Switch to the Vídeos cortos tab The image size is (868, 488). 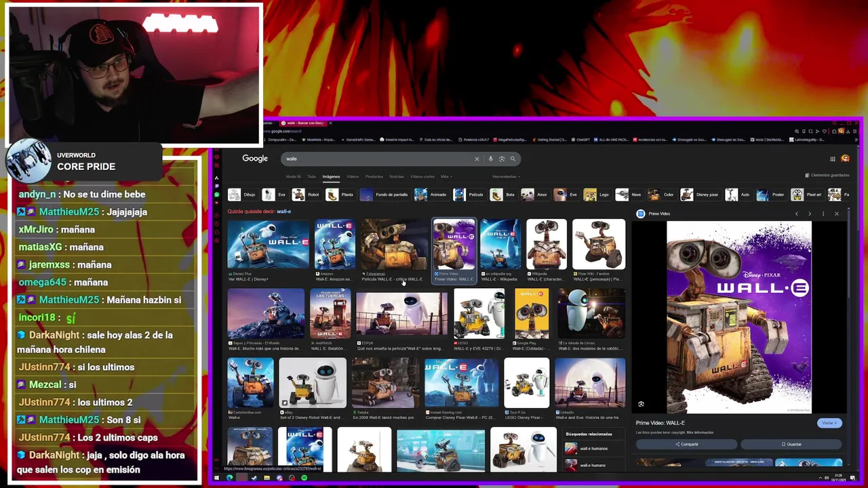[x=422, y=176]
